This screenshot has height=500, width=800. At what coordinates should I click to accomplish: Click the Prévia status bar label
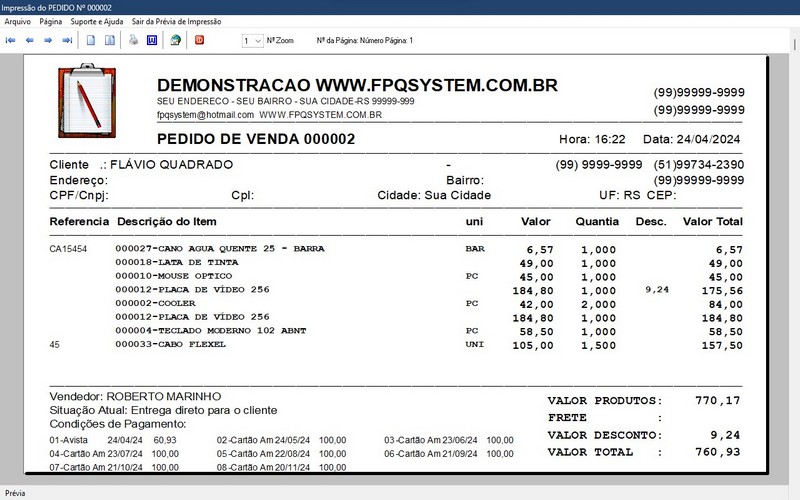click(x=16, y=493)
